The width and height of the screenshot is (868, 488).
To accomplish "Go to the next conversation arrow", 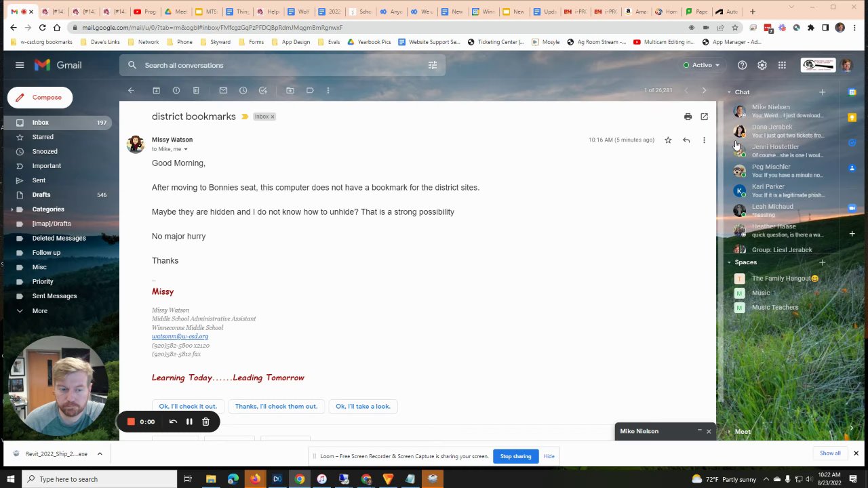I will coord(704,90).
